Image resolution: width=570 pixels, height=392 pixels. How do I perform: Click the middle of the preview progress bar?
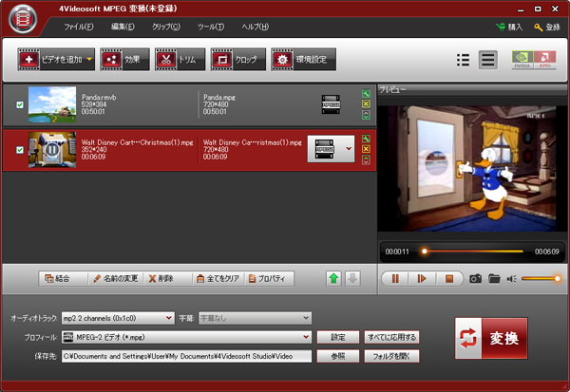472,251
